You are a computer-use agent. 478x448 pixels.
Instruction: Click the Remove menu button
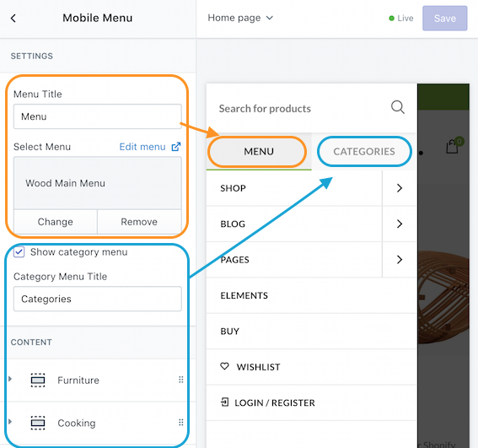click(139, 222)
